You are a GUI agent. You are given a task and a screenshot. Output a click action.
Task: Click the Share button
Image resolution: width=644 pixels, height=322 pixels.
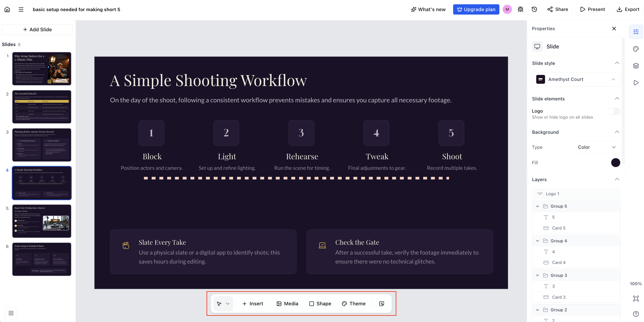coord(557,9)
